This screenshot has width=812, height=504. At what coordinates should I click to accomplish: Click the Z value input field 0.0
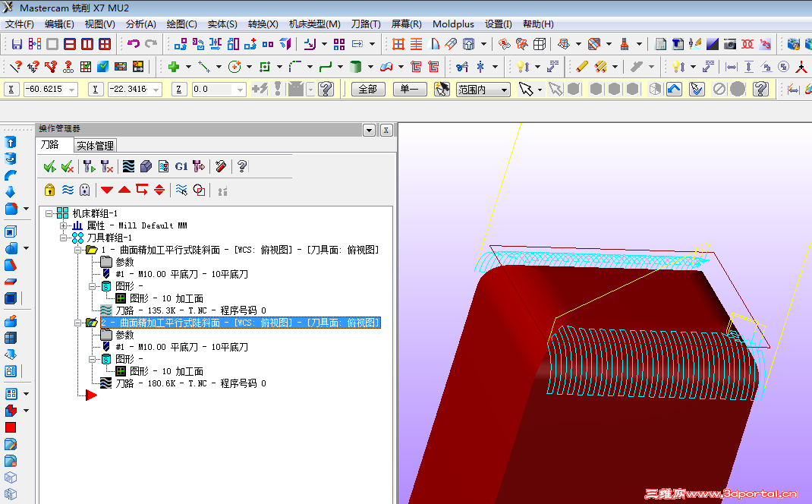[x=213, y=89]
